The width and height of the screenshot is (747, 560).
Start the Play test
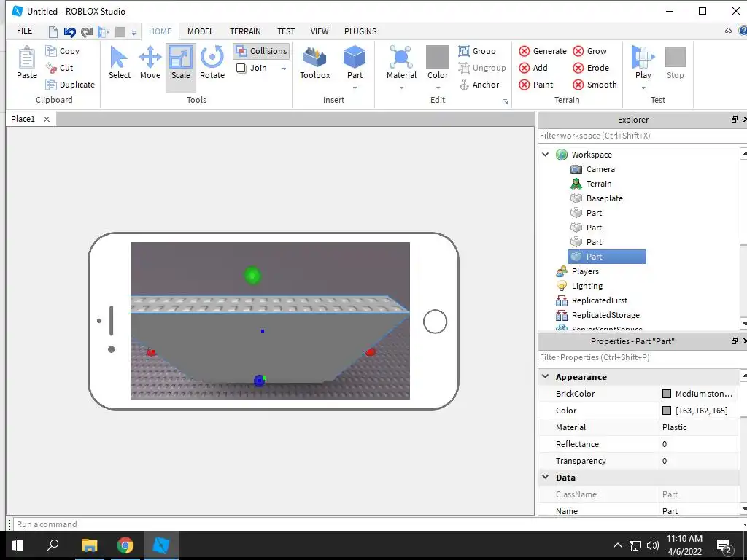643,63
